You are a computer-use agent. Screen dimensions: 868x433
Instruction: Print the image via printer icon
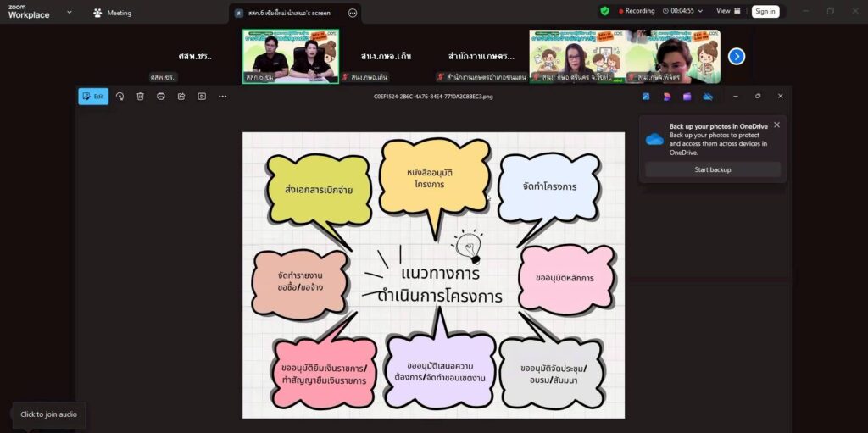pos(161,97)
